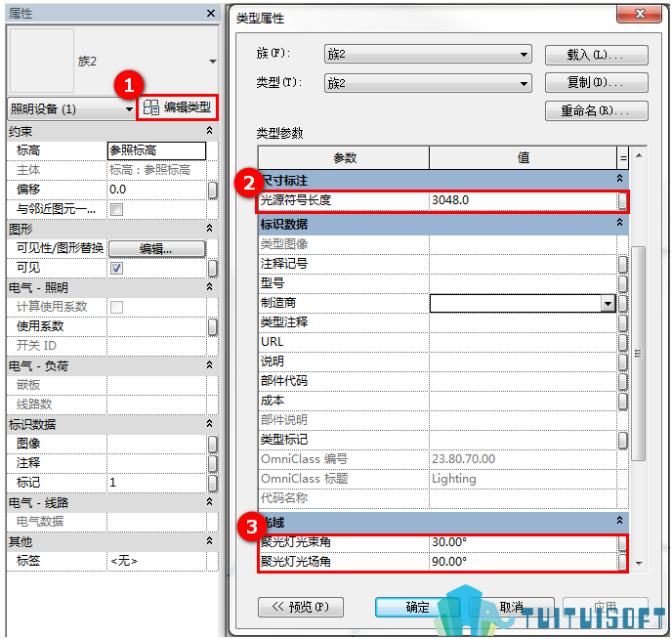Click the 重命名(R)... button
Screen dimensions: 672x639
pyautogui.click(x=596, y=111)
